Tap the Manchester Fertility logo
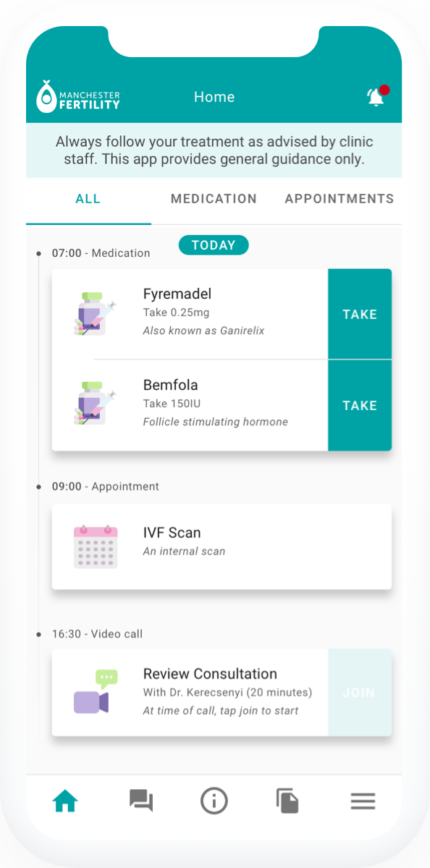 [x=78, y=97]
